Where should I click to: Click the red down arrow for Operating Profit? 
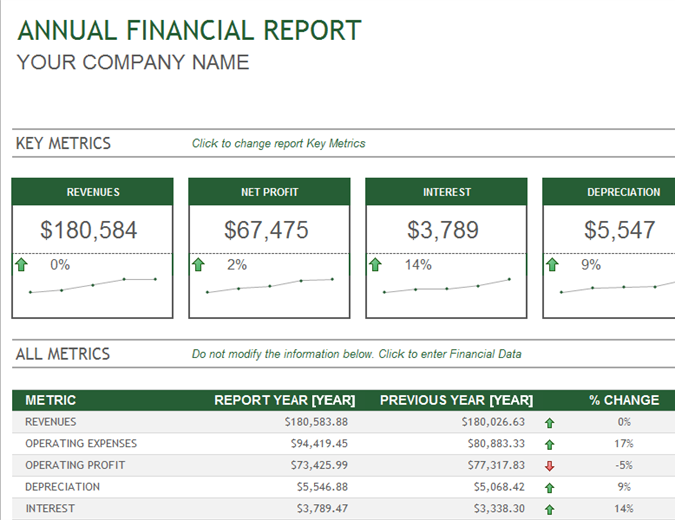tap(549, 466)
